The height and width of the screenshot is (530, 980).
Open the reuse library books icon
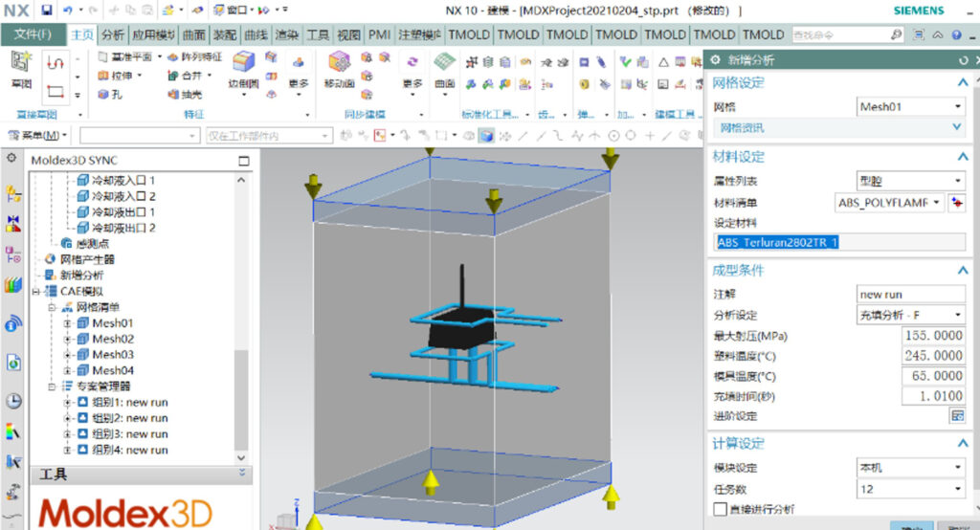(x=13, y=284)
